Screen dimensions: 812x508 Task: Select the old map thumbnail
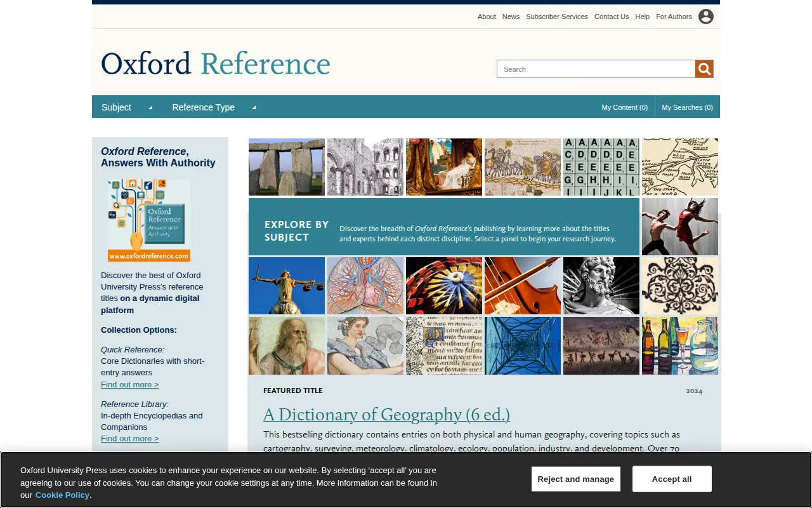(680, 167)
